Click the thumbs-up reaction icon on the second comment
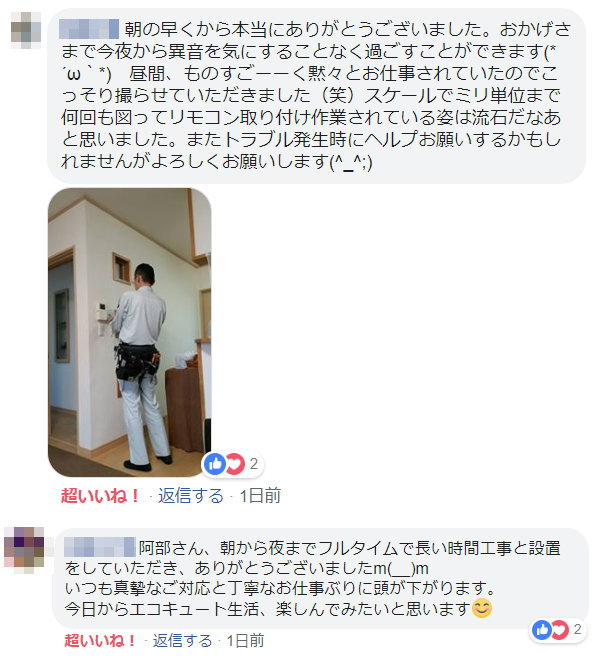 pos(543,630)
